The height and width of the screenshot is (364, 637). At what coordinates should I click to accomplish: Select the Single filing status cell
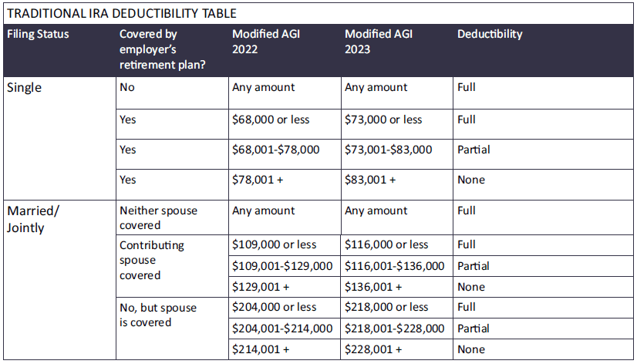[24, 87]
